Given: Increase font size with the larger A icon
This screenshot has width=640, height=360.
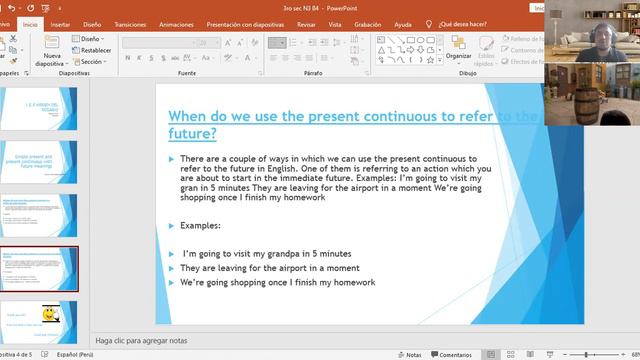Looking at the screenshot, I should [228, 42].
